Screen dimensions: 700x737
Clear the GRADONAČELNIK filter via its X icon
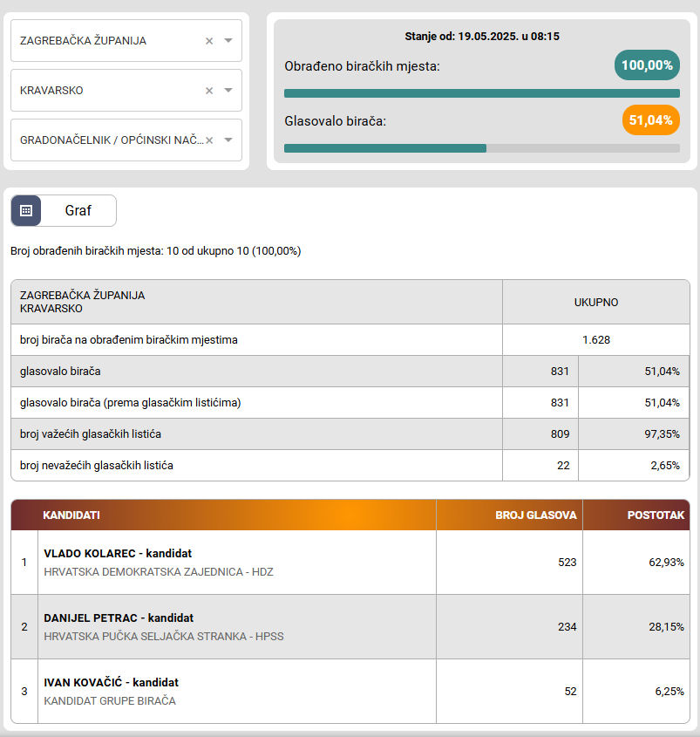[208, 140]
